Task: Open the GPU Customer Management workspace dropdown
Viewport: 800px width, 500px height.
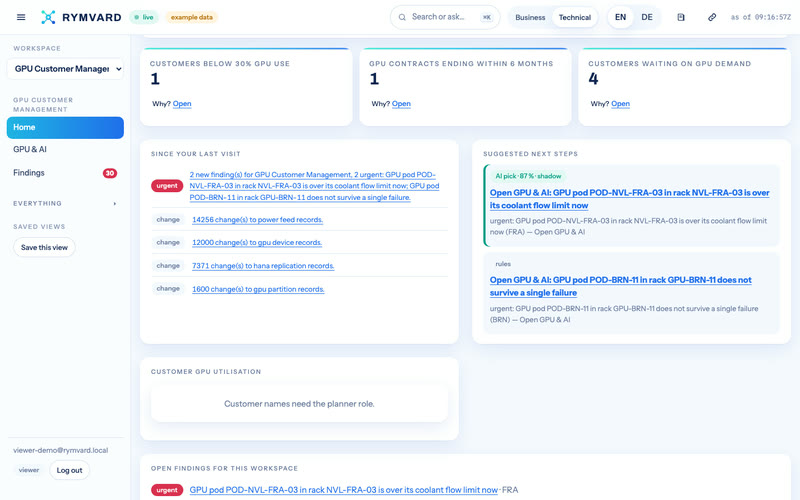Action: pos(65,69)
